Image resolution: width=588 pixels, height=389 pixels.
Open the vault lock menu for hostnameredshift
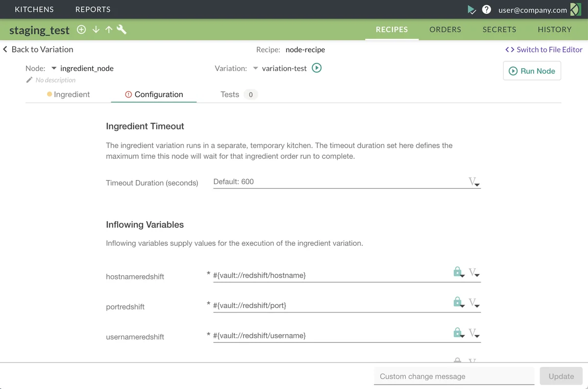[x=458, y=272]
